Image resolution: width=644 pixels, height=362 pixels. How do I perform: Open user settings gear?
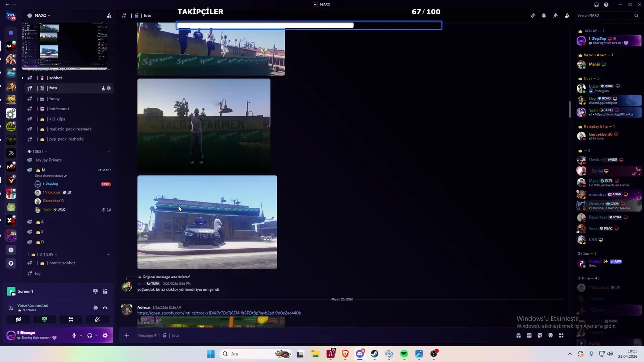105,335
